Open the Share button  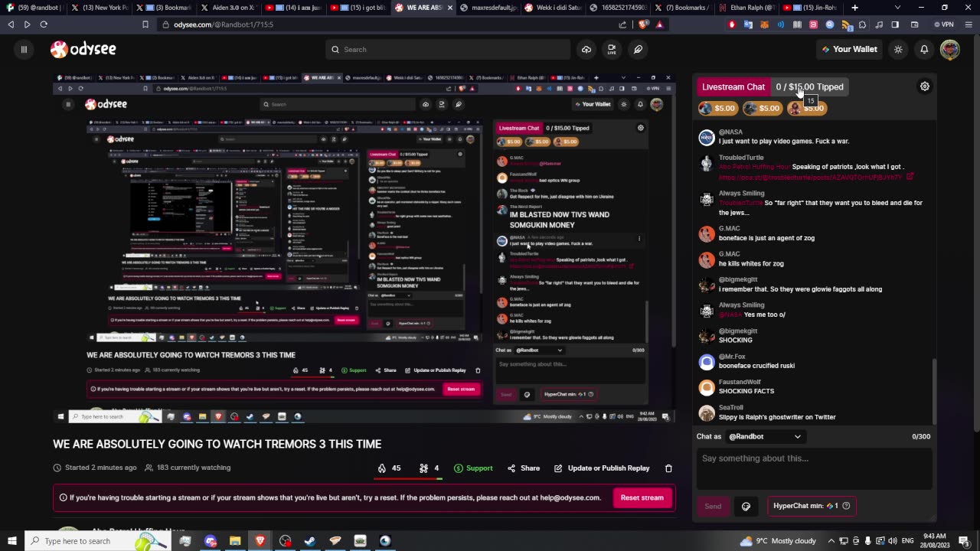tap(523, 468)
